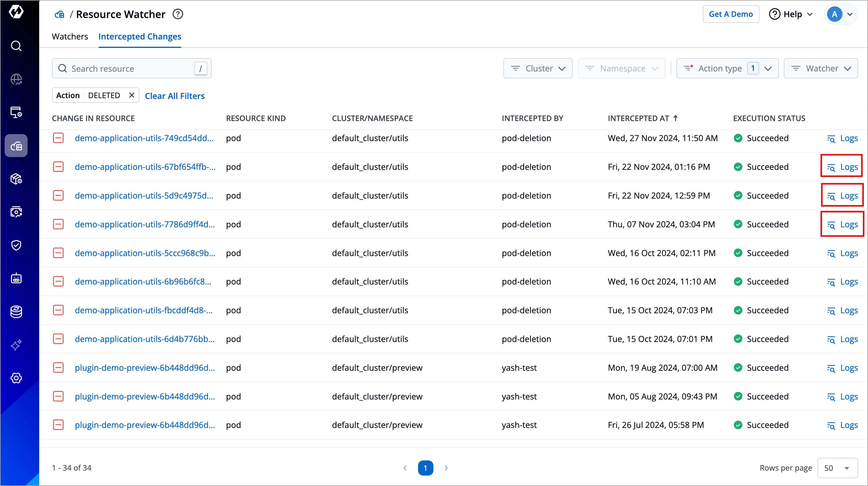The height and width of the screenshot is (486, 868).
Task: Expand the Cluster filter dropdown
Action: point(538,69)
